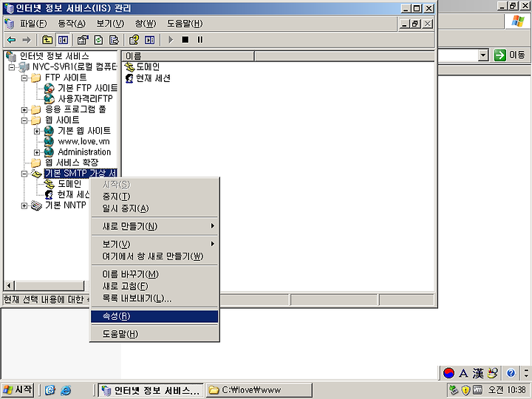
Task: Click the Forward arrow toolbar icon
Action: (27, 40)
